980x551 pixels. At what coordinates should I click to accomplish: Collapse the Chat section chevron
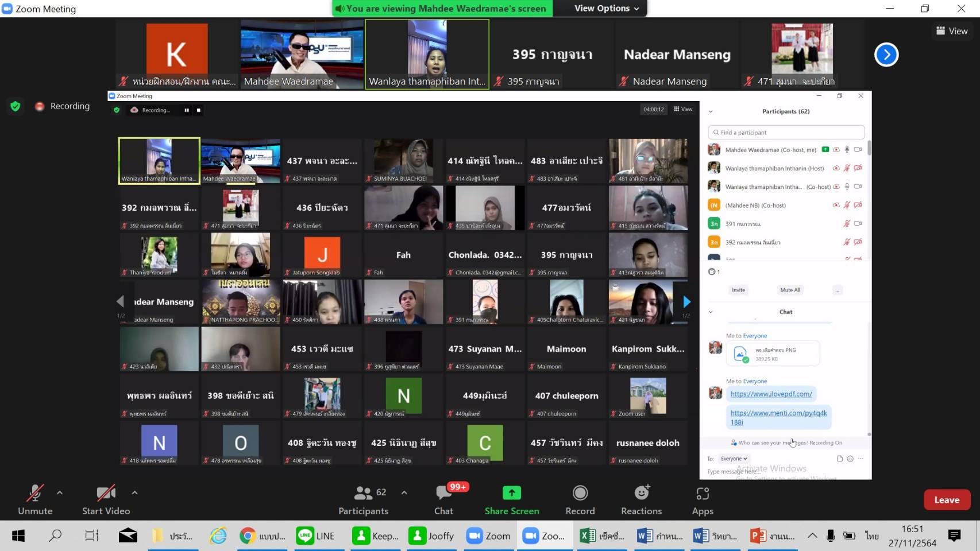(711, 312)
